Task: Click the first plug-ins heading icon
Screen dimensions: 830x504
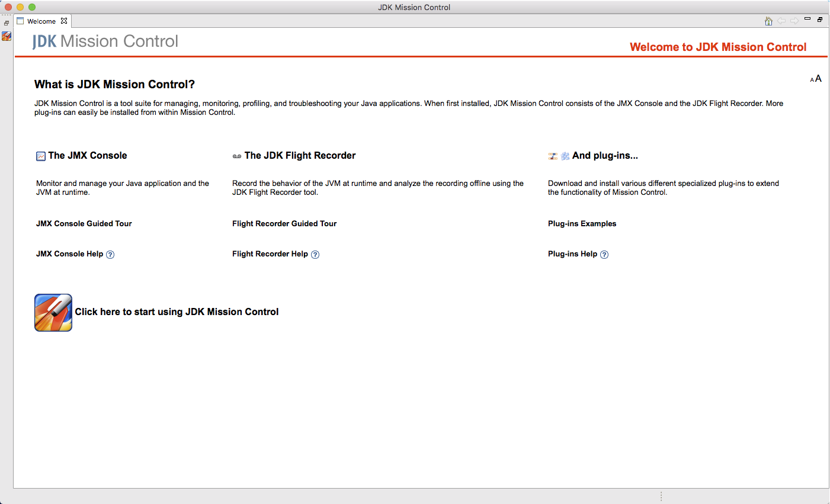Action: point(553,156)
